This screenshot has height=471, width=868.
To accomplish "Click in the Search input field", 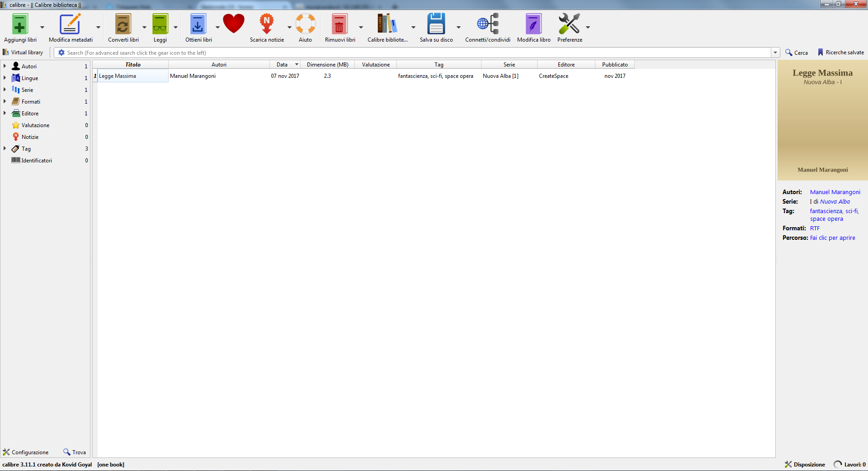I will click(418, 52).
